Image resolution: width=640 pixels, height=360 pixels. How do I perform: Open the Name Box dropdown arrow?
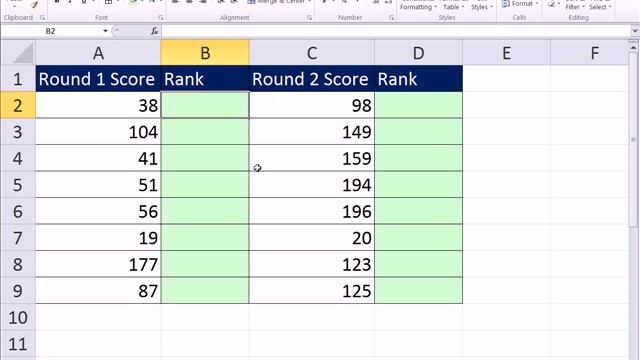coord(105,31)
